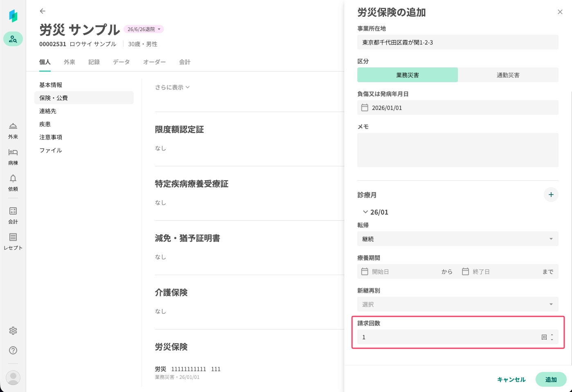Open the 労災 11111111111 insurance entry
This screenshot has height=392, width=572.
click(x=188, y=372)
